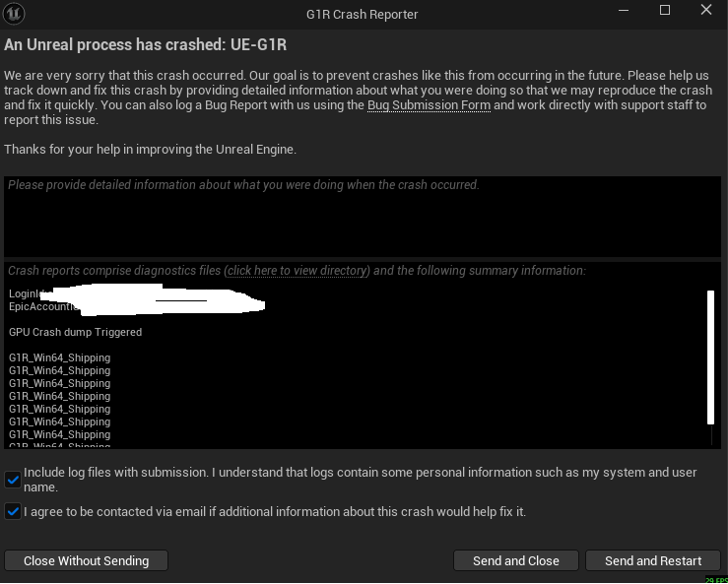Click the LoginId line in summary

click(28, 293)
